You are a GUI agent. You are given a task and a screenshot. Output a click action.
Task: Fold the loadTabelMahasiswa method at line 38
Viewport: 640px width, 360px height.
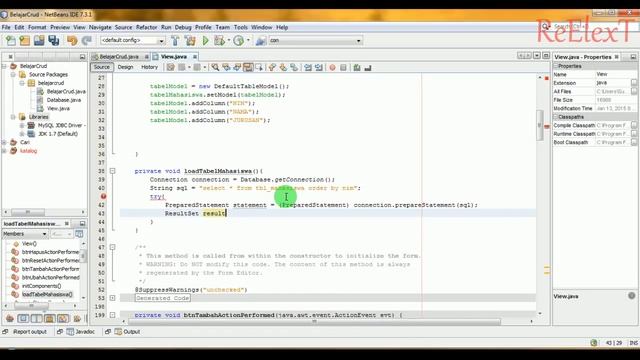point(112,171)
